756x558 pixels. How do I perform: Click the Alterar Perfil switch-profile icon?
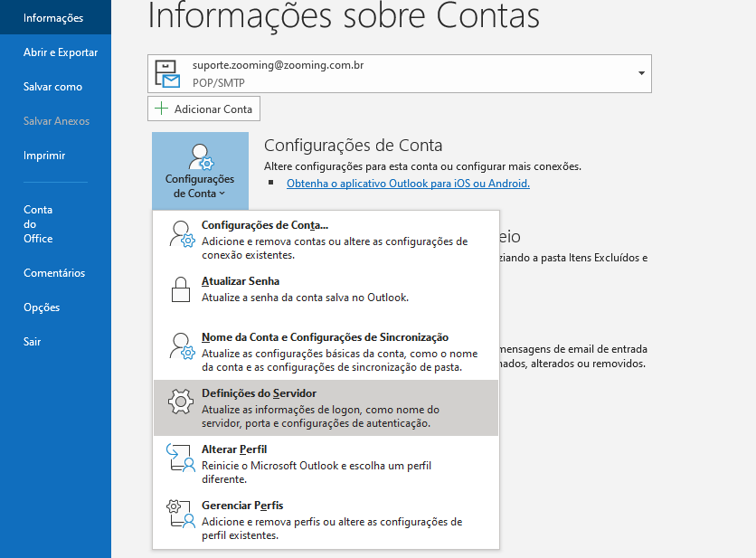tap(181, 458)
